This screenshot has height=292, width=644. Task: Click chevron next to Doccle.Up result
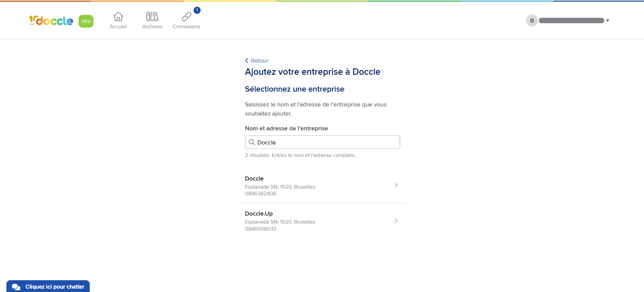396,221
